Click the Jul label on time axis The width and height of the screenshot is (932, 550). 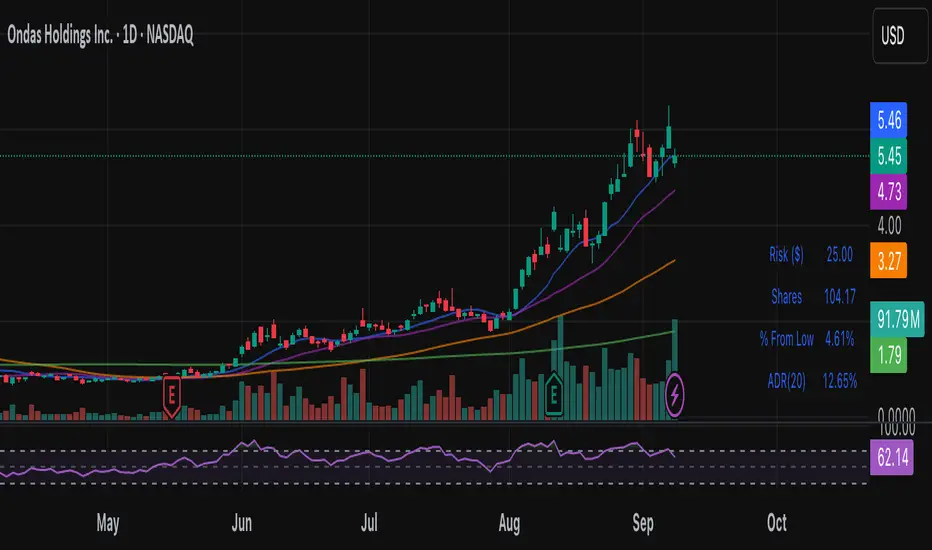(369, 523)
